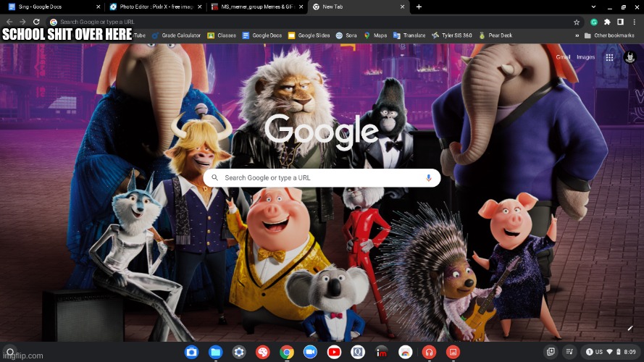Open the Maps bookmark

coord(375,35)
